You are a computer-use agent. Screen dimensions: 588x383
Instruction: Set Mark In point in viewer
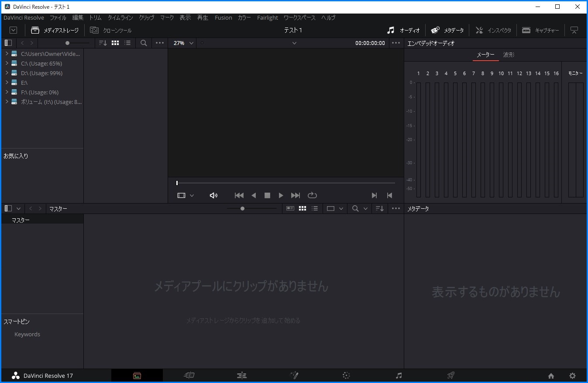click(374, 196)
